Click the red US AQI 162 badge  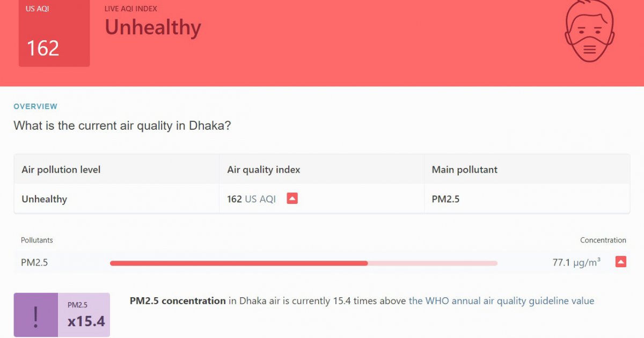tap(54, 33)
